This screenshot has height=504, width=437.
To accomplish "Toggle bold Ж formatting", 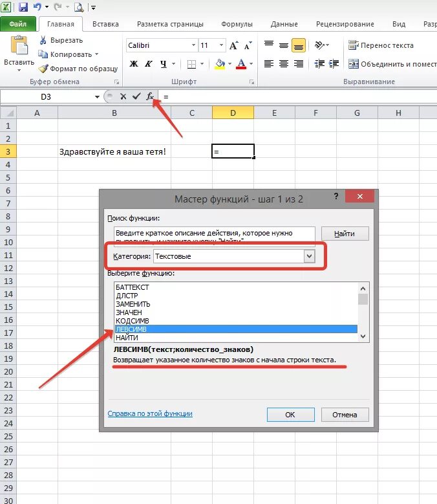I will pos(134,63).
